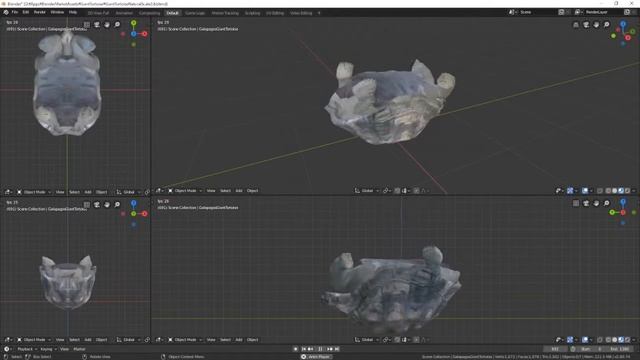640x360 pixels.
Task: Toggle gizmo display in bottom-right viewport header
Action: (x=570, y=340)
